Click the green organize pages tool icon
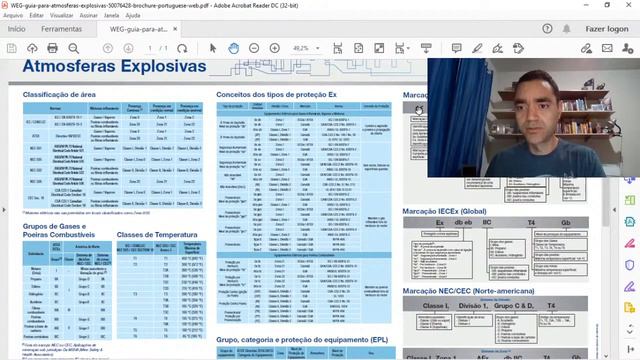640x360 pixels. point(629,200)
